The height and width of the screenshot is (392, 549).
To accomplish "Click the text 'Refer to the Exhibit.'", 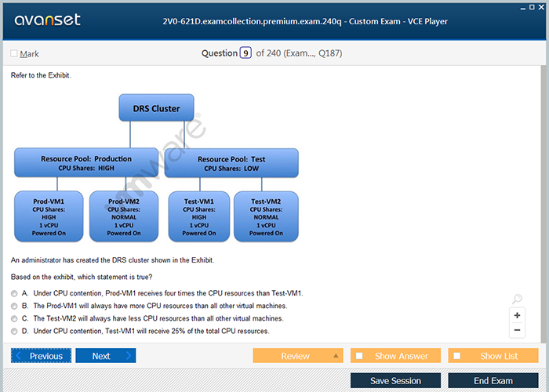I will [41, 75].
